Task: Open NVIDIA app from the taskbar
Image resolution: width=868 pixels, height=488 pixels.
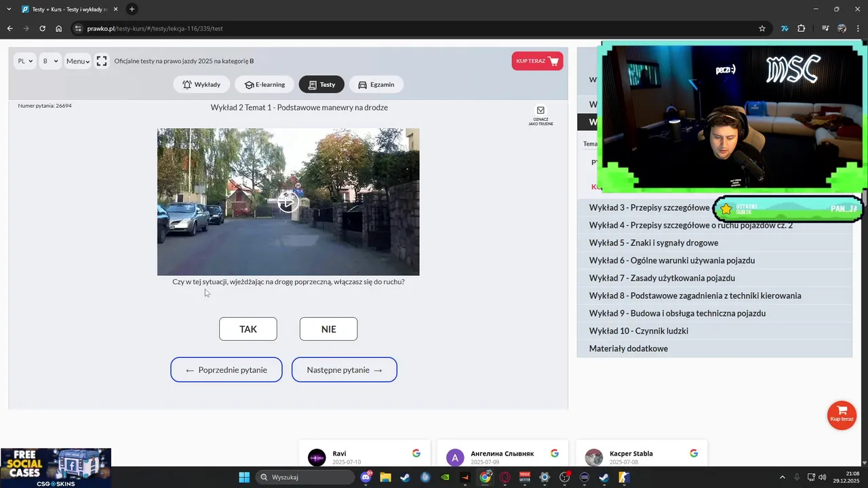Action: (445, 477)
